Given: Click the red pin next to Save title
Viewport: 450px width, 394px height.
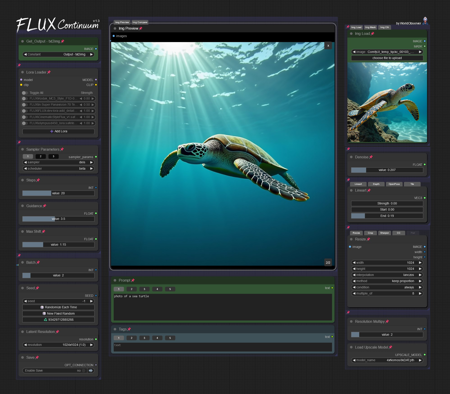Looking at the screenshot, I should [x=37, y=358].
